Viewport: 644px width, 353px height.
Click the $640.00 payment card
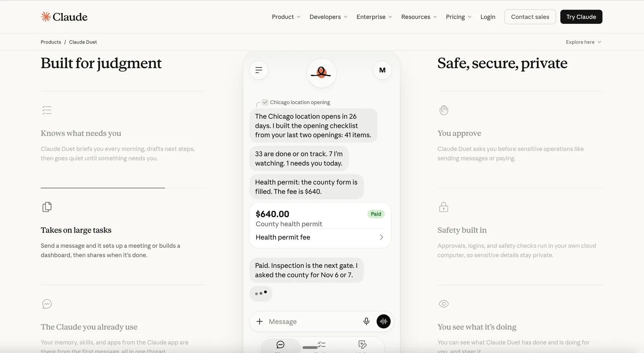tap(320, 225)
